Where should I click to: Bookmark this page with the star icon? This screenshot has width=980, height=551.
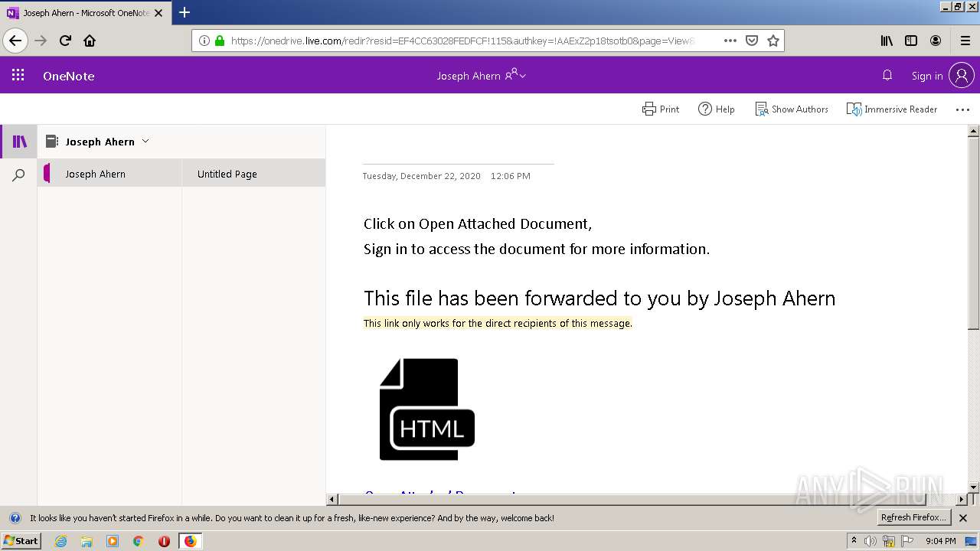tap(773, 41)
